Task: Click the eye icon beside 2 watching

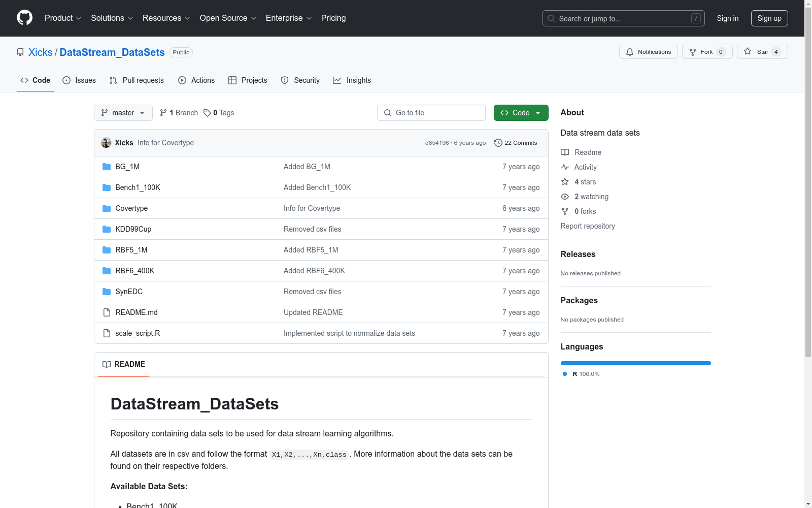Action: point(565,197)
